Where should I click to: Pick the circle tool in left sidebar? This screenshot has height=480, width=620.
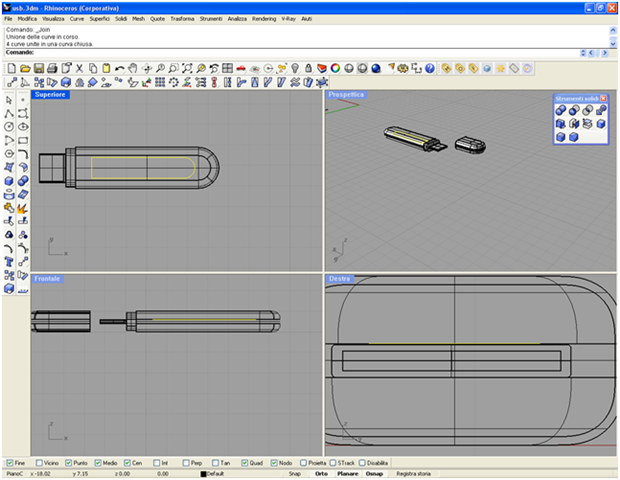click(9, 127)
